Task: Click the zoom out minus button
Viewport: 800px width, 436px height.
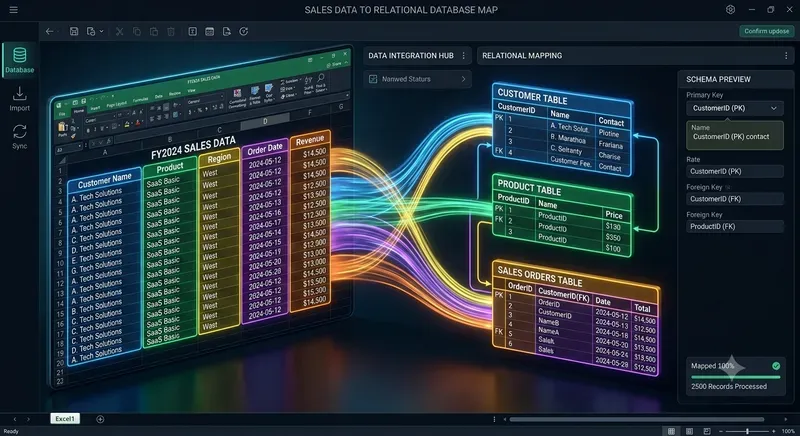Action: click(721, 431)
